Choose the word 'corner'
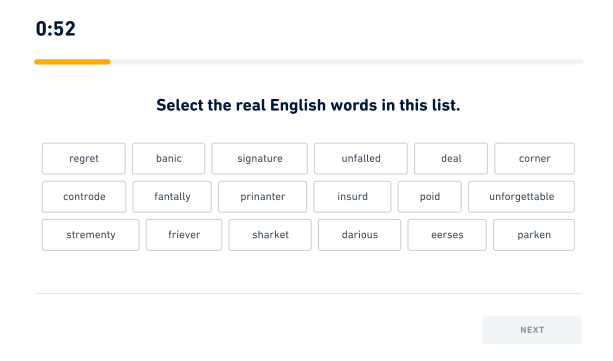Viewport: 613px width, 361px height. click(534, 158)
